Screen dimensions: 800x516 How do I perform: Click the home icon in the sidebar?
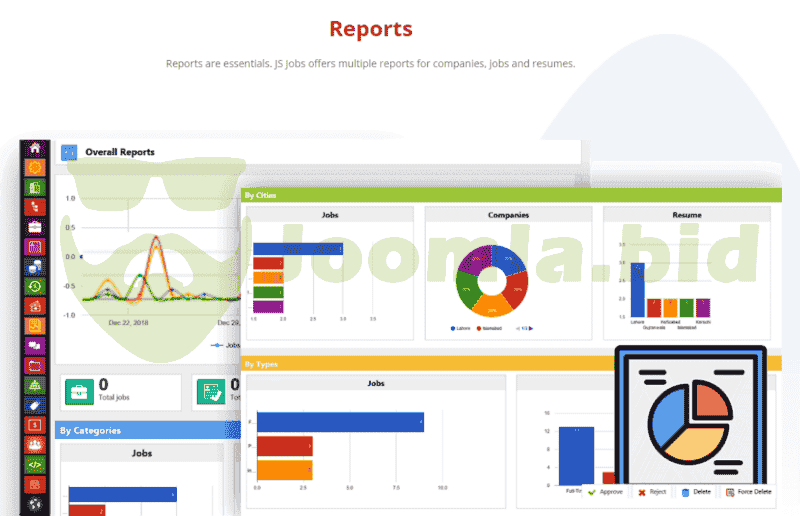click(35, 148)
